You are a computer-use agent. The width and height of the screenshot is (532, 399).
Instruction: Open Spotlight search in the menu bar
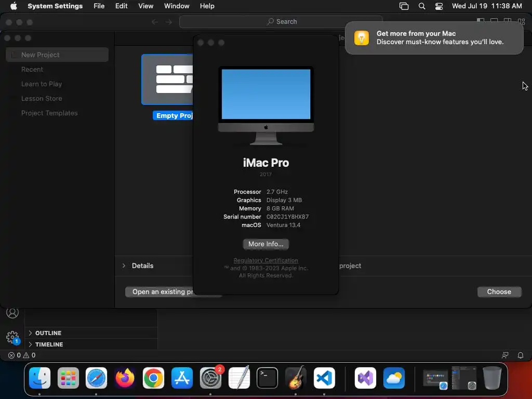click(x=422, y=6)
